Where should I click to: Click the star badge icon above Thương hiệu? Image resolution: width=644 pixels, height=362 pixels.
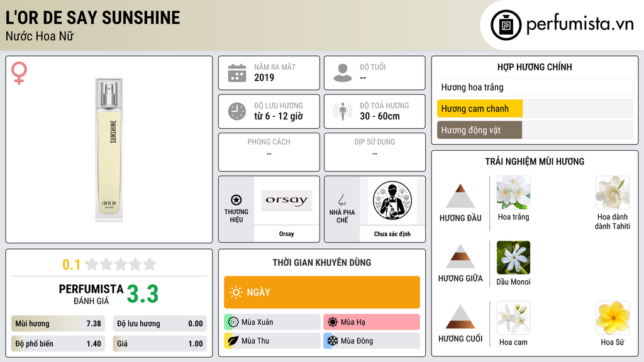tap(236, 200)
